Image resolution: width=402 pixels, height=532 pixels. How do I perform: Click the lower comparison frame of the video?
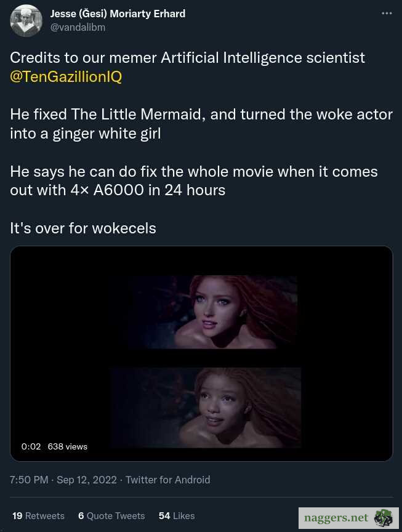(207, 407)
